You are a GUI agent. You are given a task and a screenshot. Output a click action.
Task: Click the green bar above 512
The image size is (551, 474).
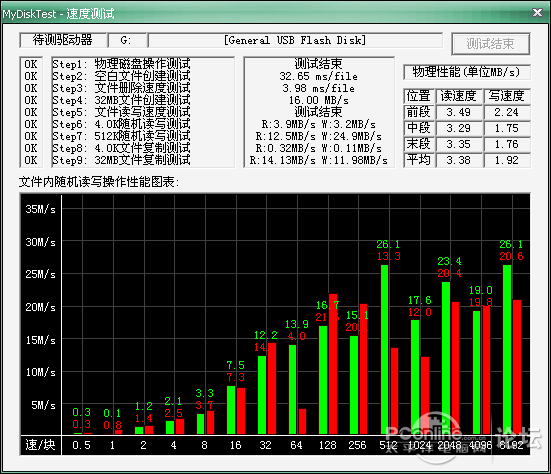pos(385,350)
